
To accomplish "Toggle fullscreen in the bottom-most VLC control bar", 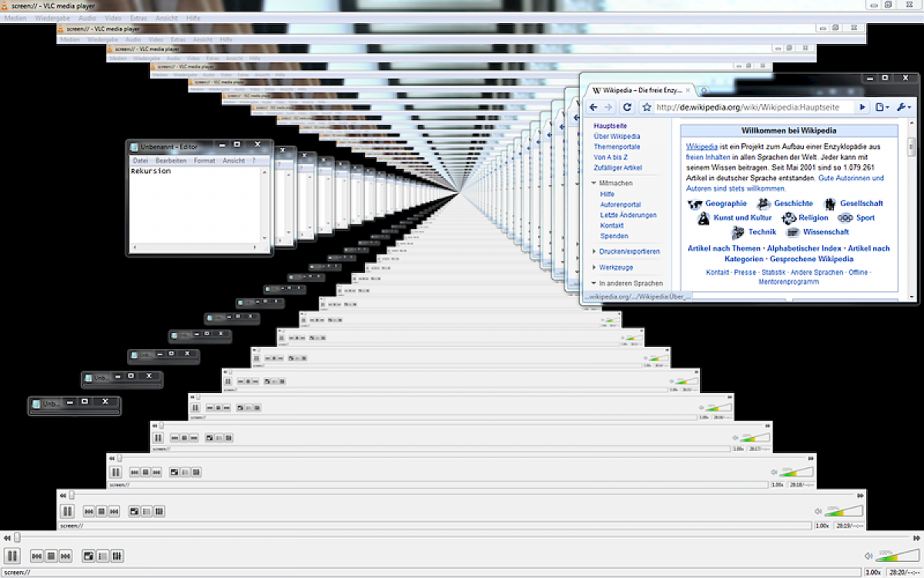I will [x=88, y=556].
